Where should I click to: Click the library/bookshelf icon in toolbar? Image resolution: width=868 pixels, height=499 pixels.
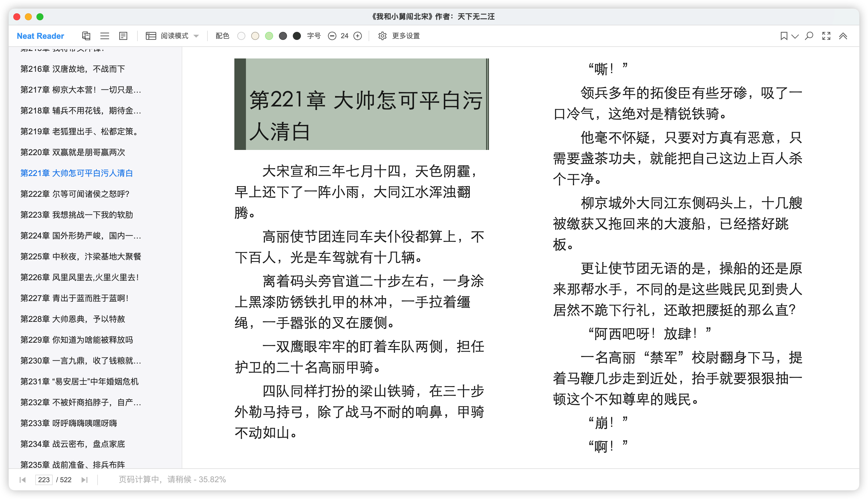pos(86,36)
